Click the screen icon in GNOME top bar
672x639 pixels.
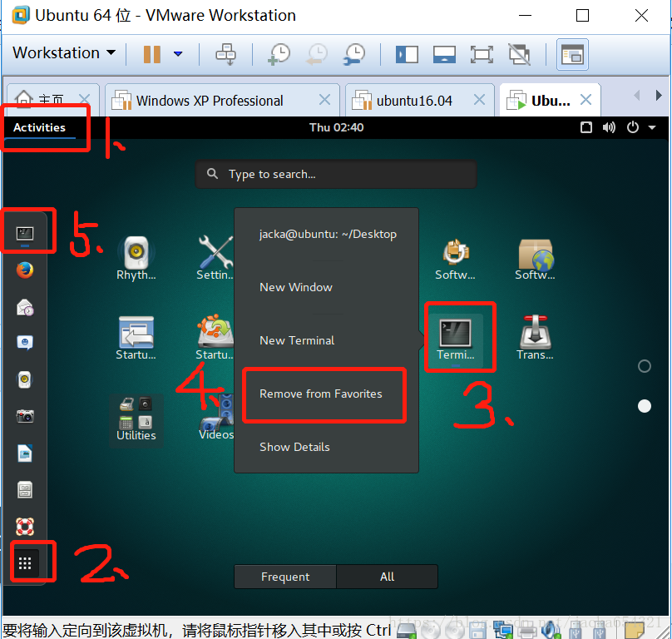(x=586, y=127)
